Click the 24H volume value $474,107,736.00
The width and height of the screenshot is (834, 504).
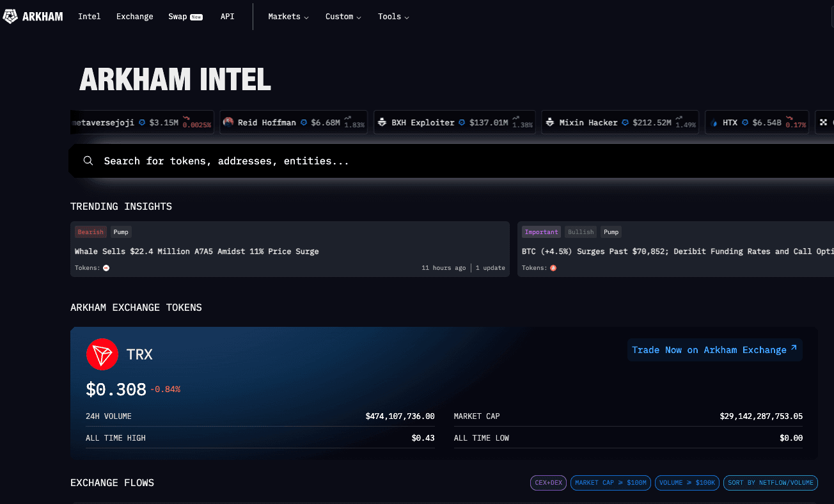(400, 416)
